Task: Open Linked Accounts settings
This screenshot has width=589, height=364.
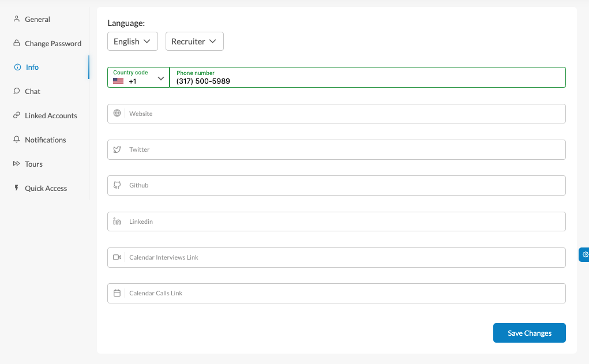Action: 51,116
